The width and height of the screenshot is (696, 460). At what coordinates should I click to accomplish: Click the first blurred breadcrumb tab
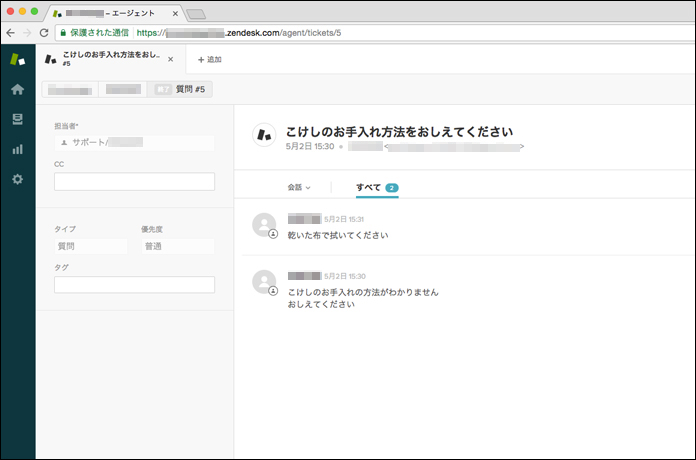pyautogui.click(x=70, y=89)
